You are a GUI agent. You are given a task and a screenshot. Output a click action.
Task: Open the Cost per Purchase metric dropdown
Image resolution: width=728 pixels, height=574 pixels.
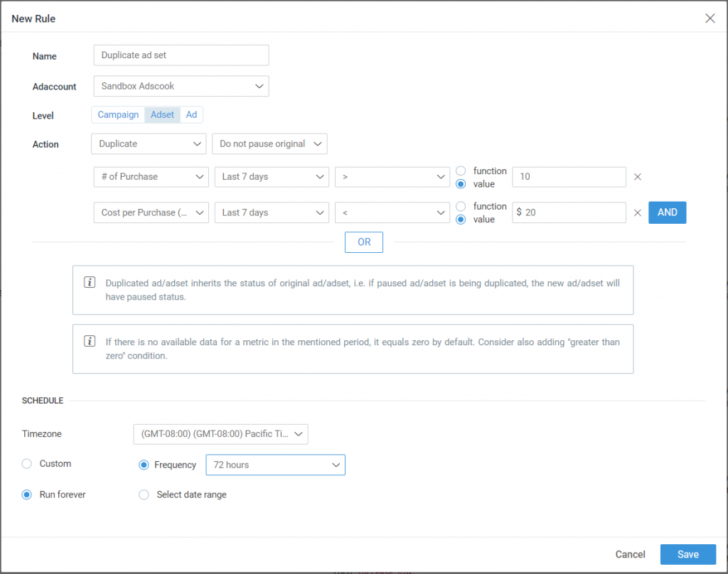click(x=151, y=212)
